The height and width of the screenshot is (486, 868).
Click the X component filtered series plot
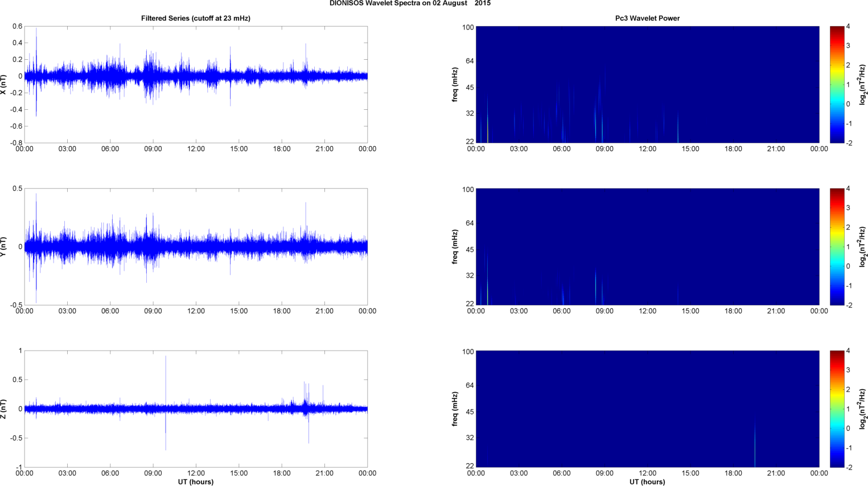pyautogui.click(x=196, y=85)
